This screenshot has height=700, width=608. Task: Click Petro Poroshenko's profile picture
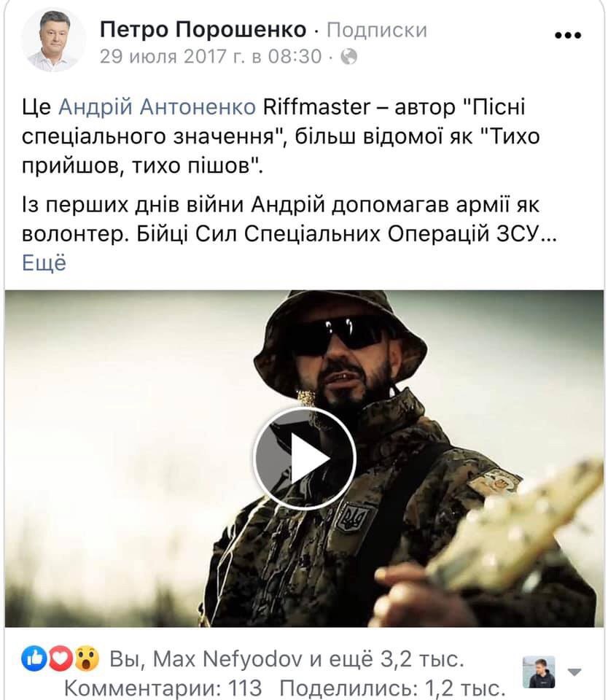52,40
